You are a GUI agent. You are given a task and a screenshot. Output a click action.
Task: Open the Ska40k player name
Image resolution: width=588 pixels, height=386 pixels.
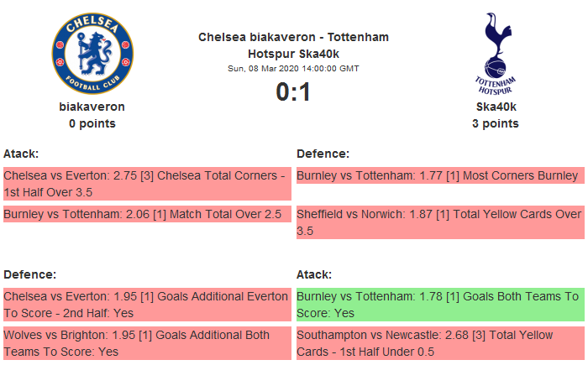pyautogui.click(x=495, y=107)
